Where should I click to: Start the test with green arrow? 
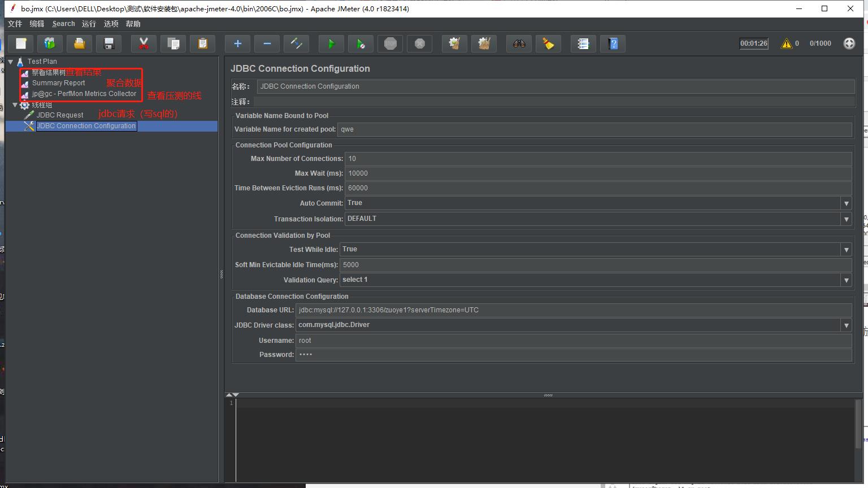[x=331, y=43]
